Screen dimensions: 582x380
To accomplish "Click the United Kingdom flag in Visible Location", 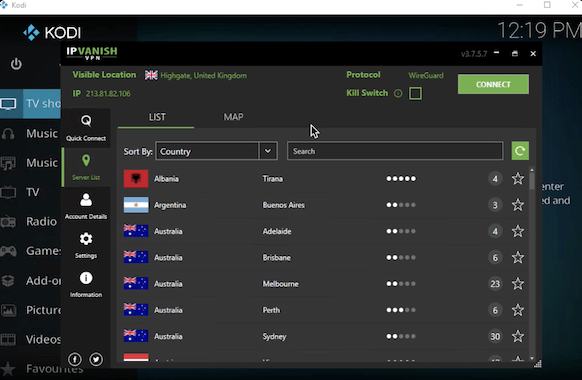I will pos(151,75).
